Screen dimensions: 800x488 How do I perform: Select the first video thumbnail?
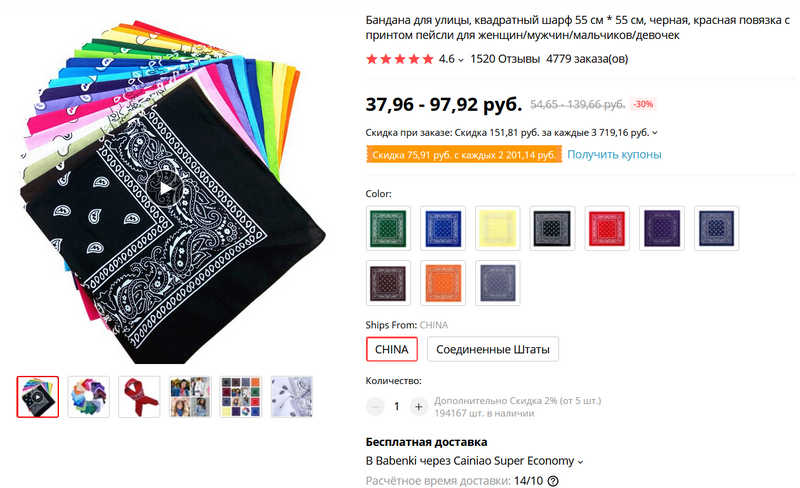[x=38, y=397]
